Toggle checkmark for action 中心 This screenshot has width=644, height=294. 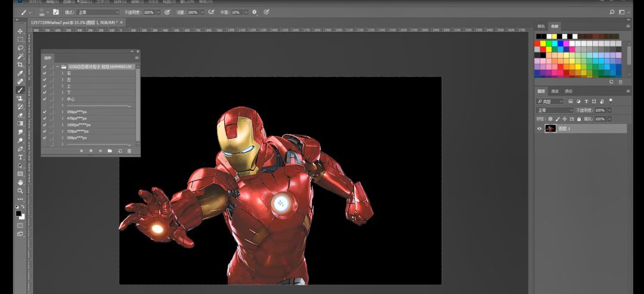pos(44,99)
